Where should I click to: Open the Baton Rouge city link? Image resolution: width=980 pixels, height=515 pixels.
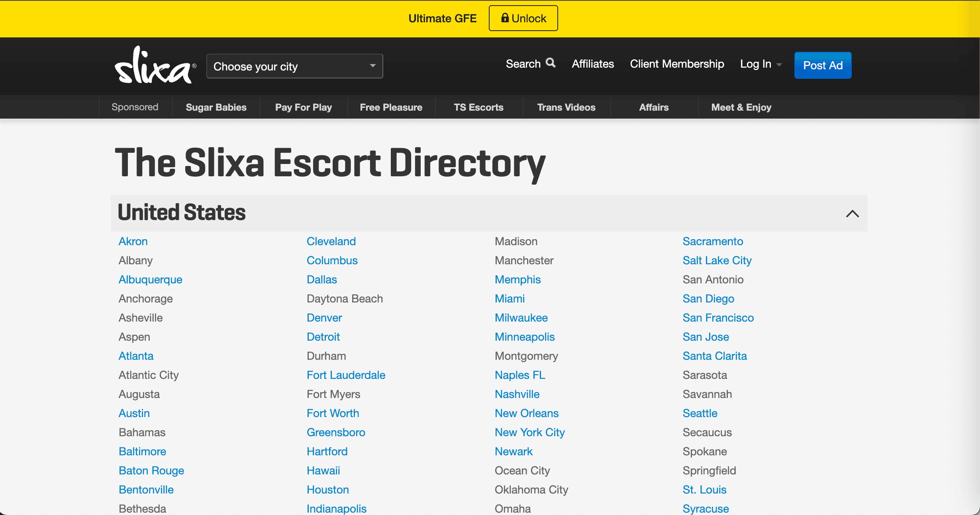tap(151, 470)
